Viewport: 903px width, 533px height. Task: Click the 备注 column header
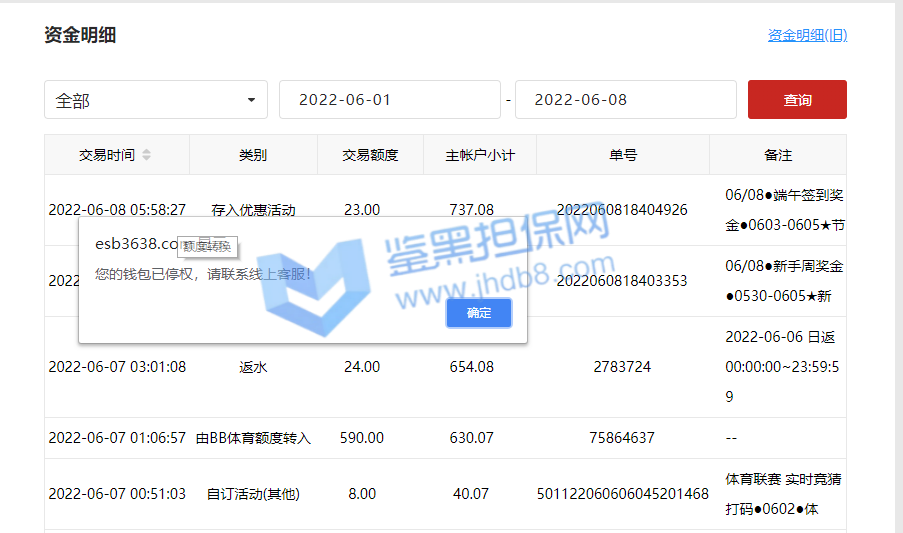click(777, 155)
